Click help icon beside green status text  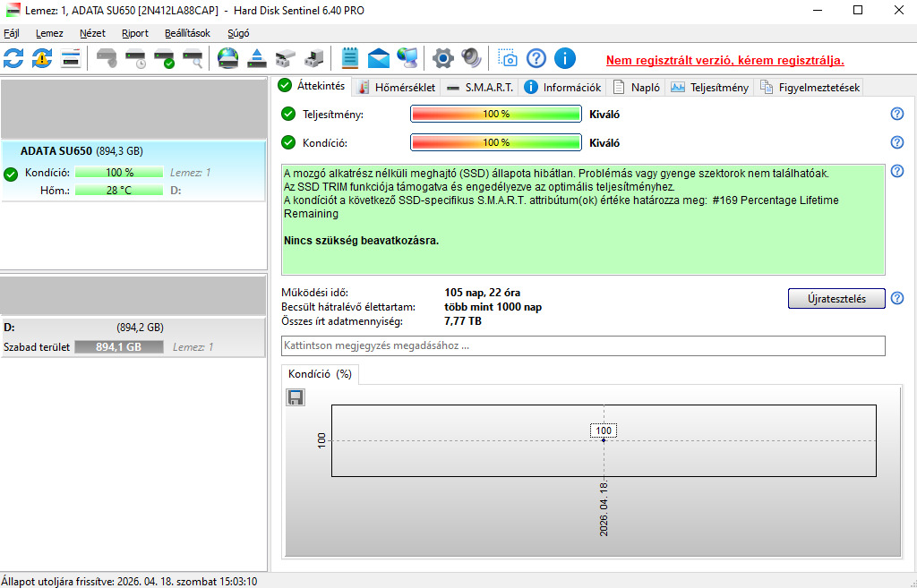(x=897, y=171)
